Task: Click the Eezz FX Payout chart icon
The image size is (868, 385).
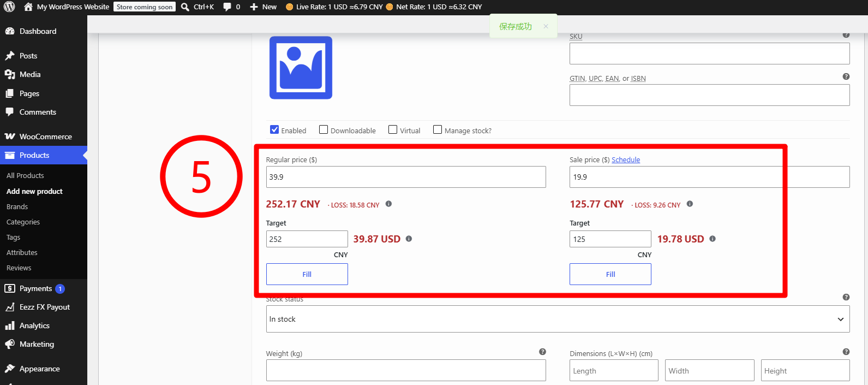Action: pyautogui.click(x=10, y=307)
